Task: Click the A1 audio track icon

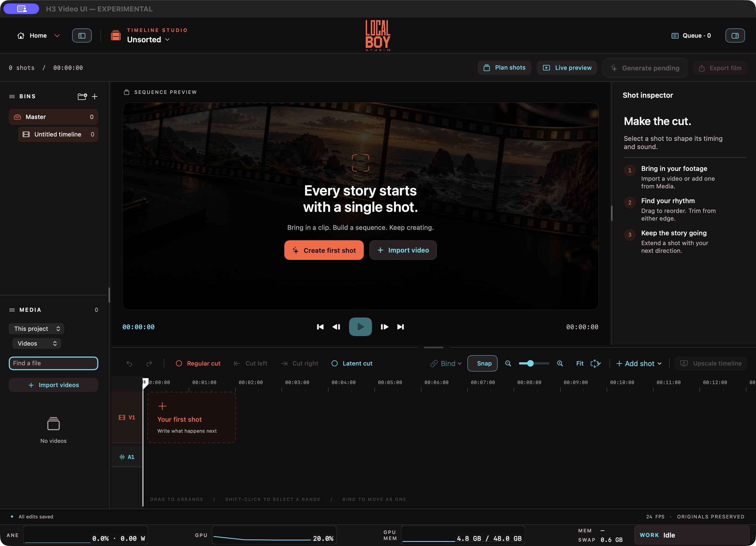Action: click(x=122, y=457)
